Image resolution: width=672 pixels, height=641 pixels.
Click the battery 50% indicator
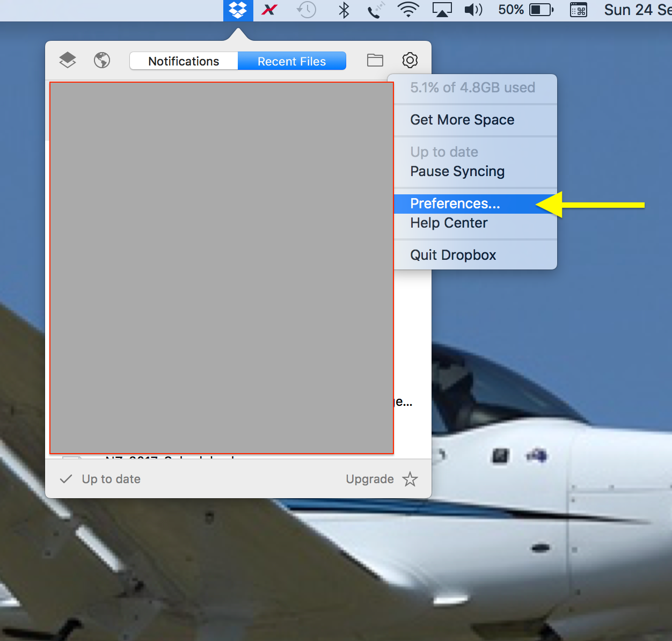[526, 10]
